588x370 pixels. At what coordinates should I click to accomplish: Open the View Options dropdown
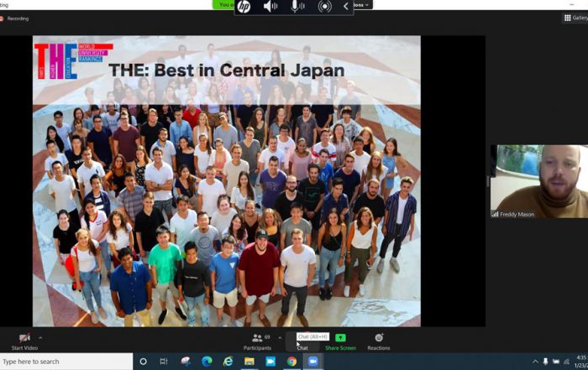(363, 5)
